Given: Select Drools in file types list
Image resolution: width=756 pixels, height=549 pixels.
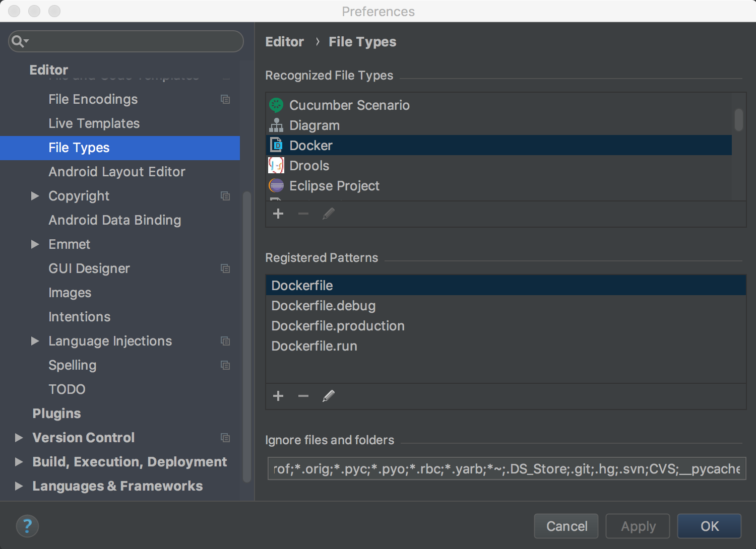Looking at the screenshot, I should (x=499, y=165).
